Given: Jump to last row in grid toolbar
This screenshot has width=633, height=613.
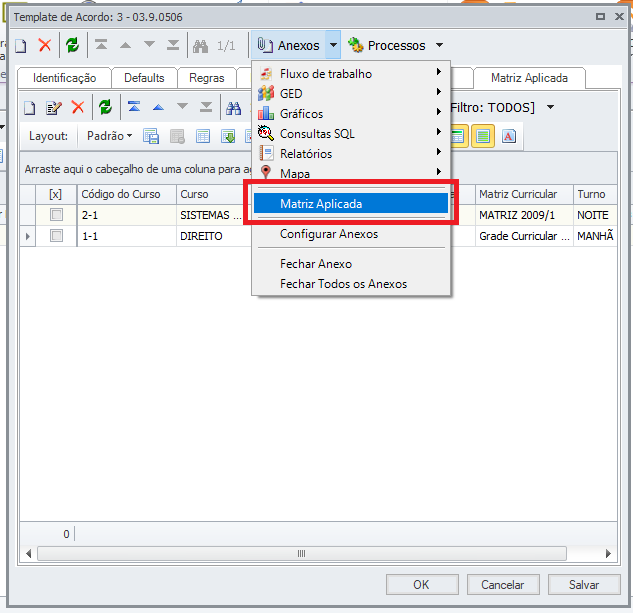Looking at the screenshot, I should click(206, 107).
